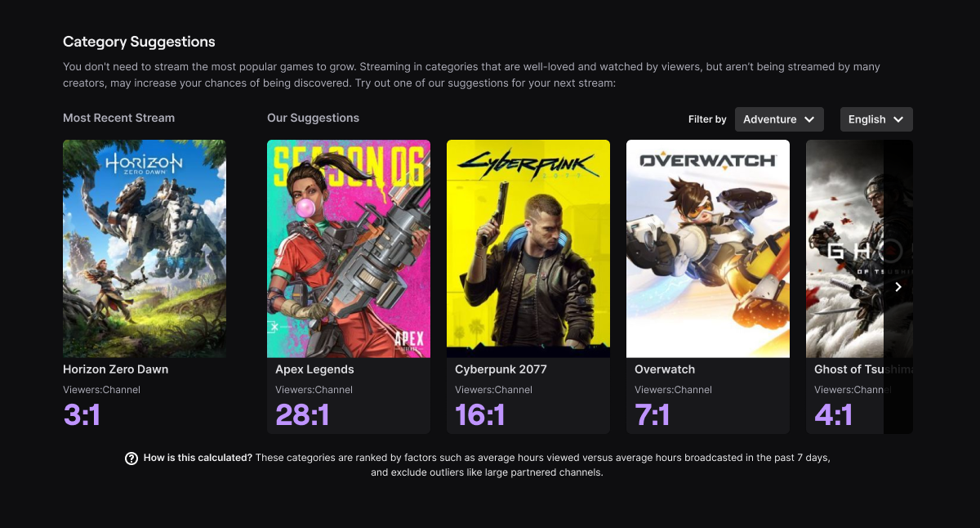Click the 'Filter by' label text

click(x=707, y=119)
